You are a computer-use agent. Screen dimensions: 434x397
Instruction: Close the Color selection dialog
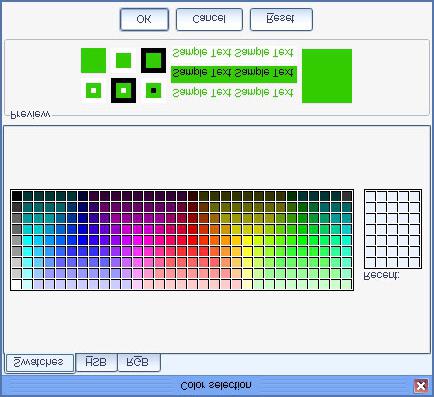coord(421,386)
